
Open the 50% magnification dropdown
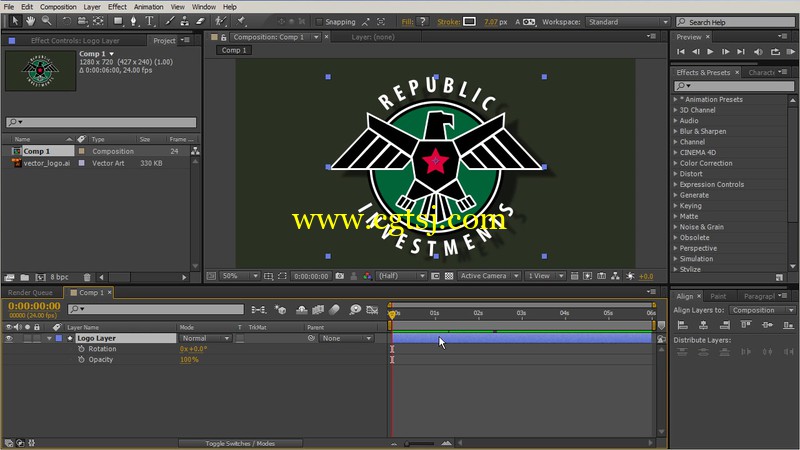(239, 276)
